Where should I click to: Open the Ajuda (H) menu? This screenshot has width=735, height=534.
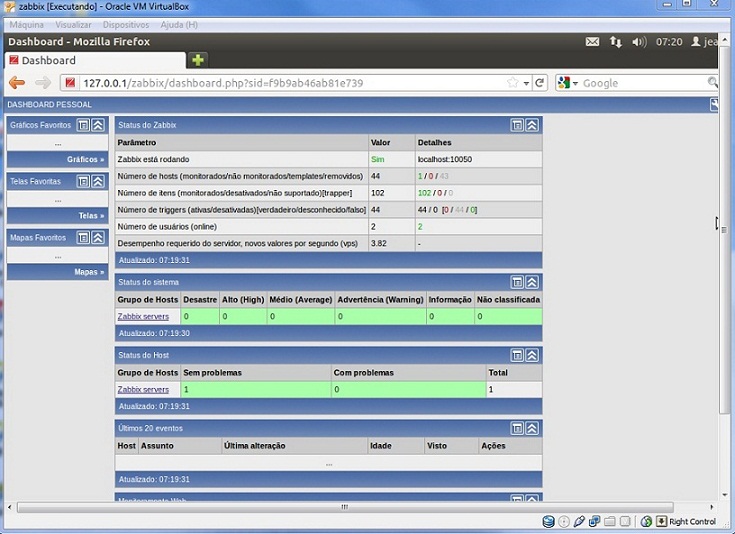click(x=179, y=25)
